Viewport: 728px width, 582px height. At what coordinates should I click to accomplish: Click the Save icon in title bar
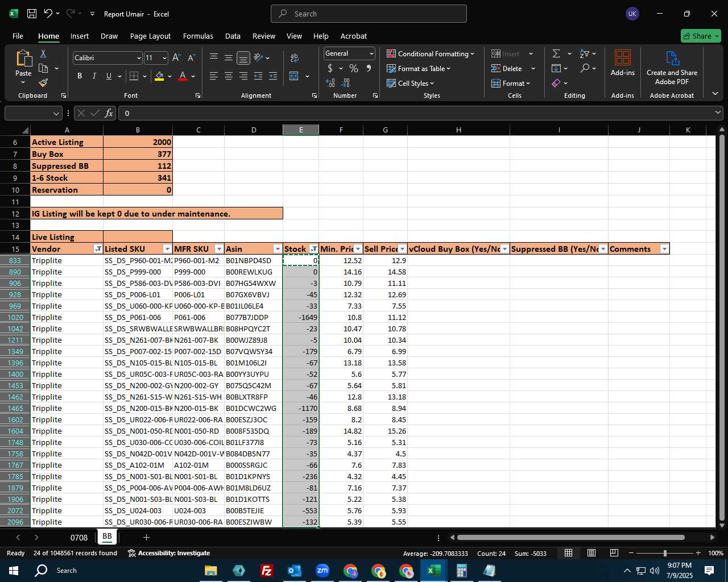click(x=32, y=14)
